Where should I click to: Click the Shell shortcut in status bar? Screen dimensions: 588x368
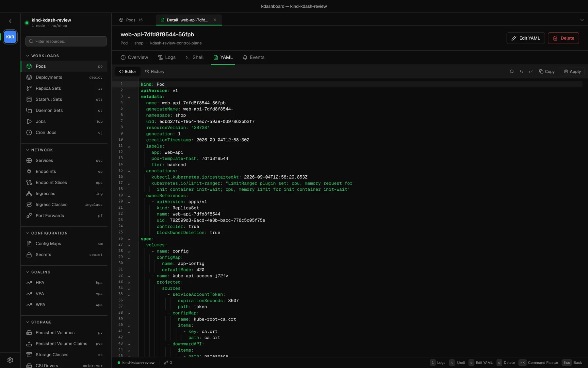457,362
